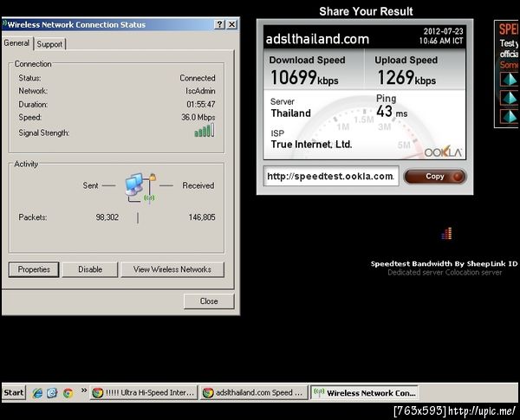Click the Close button in status dialog
Image resolution: width=520 pixels, height=420 pixels.
209,301
